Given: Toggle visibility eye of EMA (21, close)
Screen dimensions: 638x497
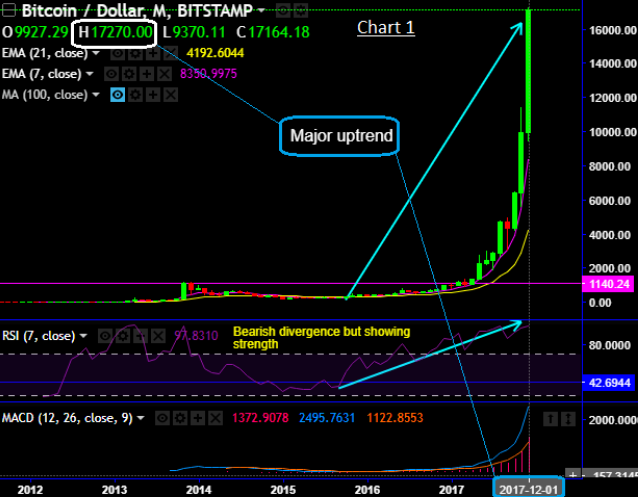Looking at the screenshot, I should pyautogui.click(x=118, y=53).
